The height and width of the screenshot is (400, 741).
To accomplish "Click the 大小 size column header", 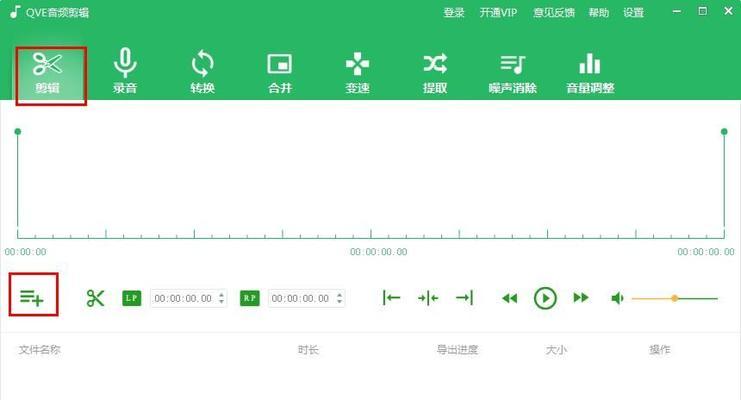I will [x=556, y=350].
